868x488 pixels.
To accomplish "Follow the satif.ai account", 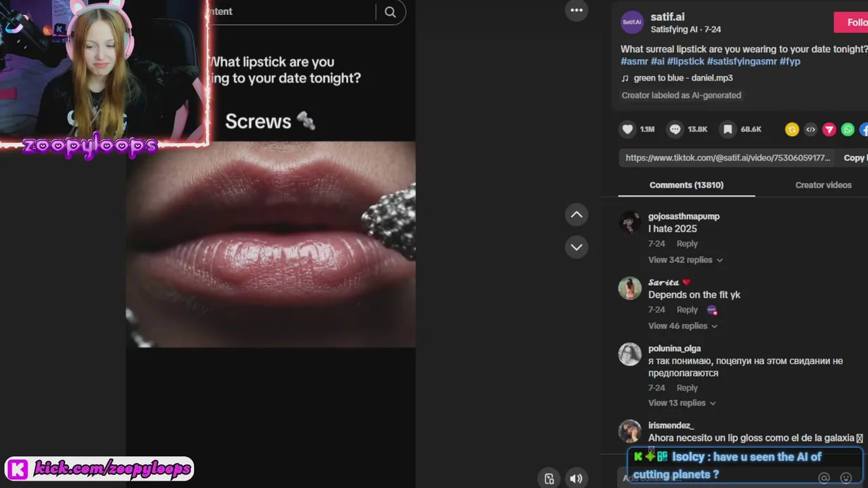I will click(852, 22).
